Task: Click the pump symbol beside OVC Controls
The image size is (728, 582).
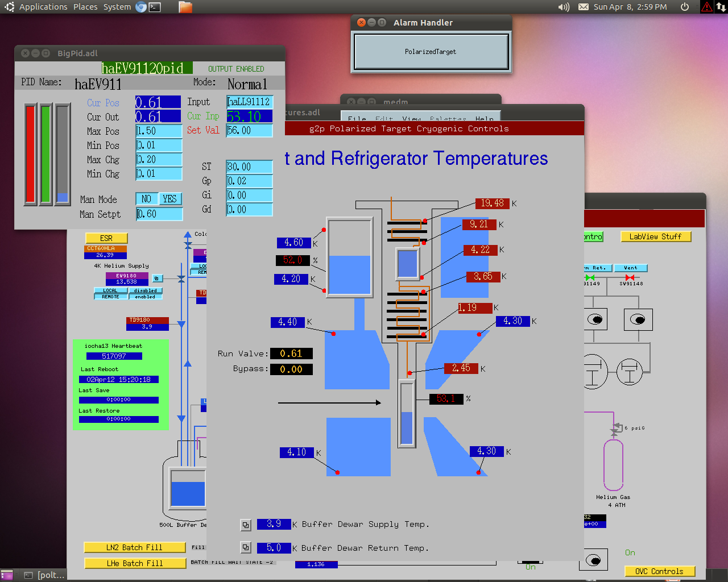Action: 593,560
